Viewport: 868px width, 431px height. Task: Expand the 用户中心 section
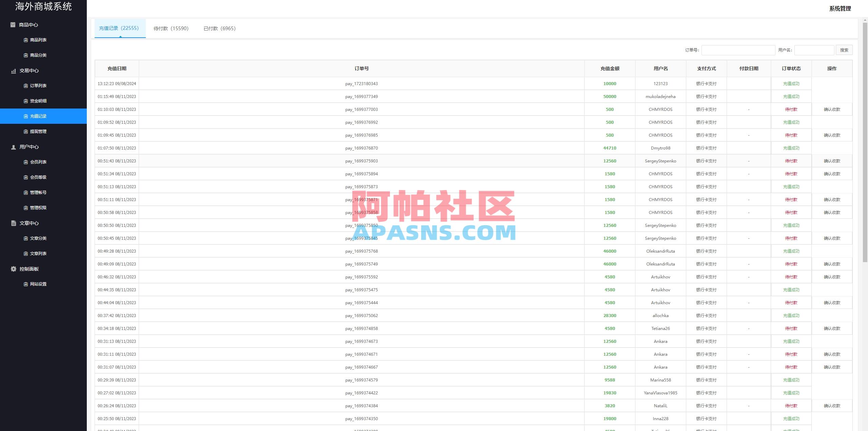pyautogui.click(x=29, y=147)
